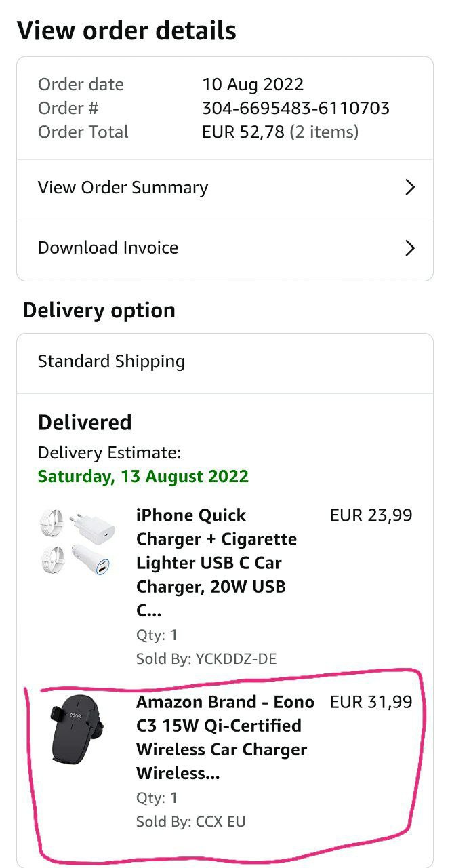The image size is (450, 868).
Task: Click the Delivered status heading
Action: tap(85, 422)
